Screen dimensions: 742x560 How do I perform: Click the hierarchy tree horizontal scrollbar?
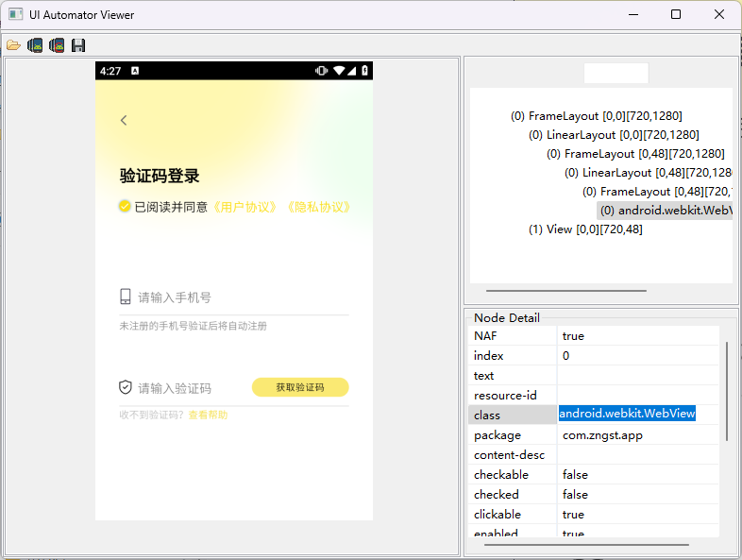pos(565,291)
